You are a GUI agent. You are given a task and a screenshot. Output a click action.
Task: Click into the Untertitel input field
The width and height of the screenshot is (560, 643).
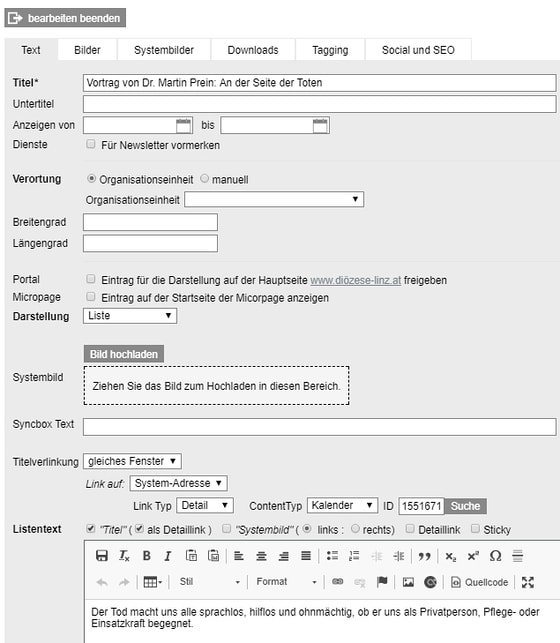point(320,104)
